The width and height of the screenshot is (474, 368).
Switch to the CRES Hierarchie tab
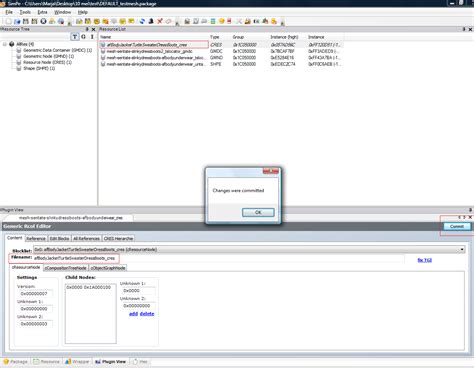[x=118, y=238]
